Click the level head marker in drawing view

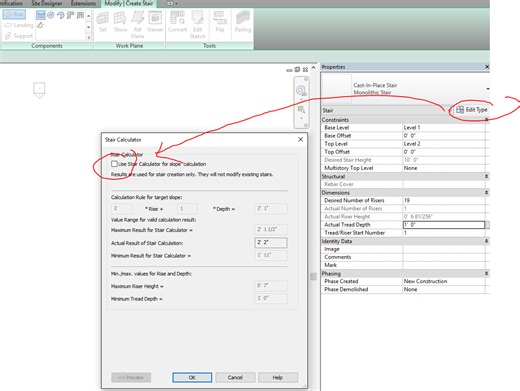(39, 90)
